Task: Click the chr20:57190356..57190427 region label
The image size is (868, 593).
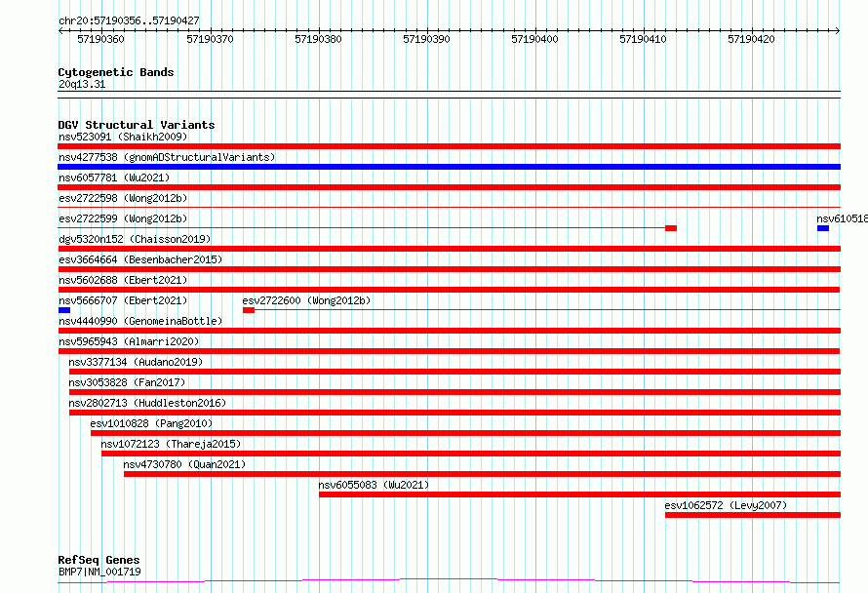Action: [x=129, y=21]
